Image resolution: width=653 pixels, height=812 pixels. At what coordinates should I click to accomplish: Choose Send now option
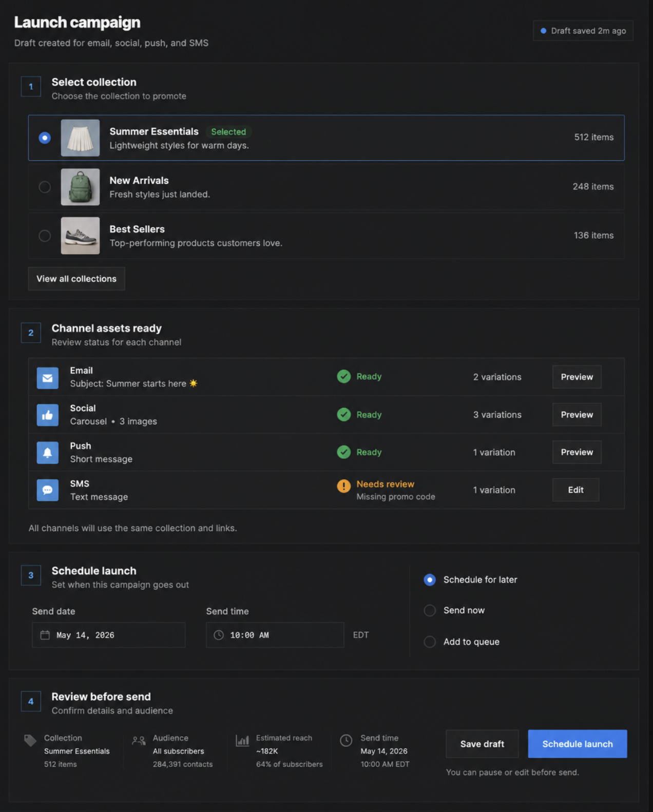pos(430,610)
